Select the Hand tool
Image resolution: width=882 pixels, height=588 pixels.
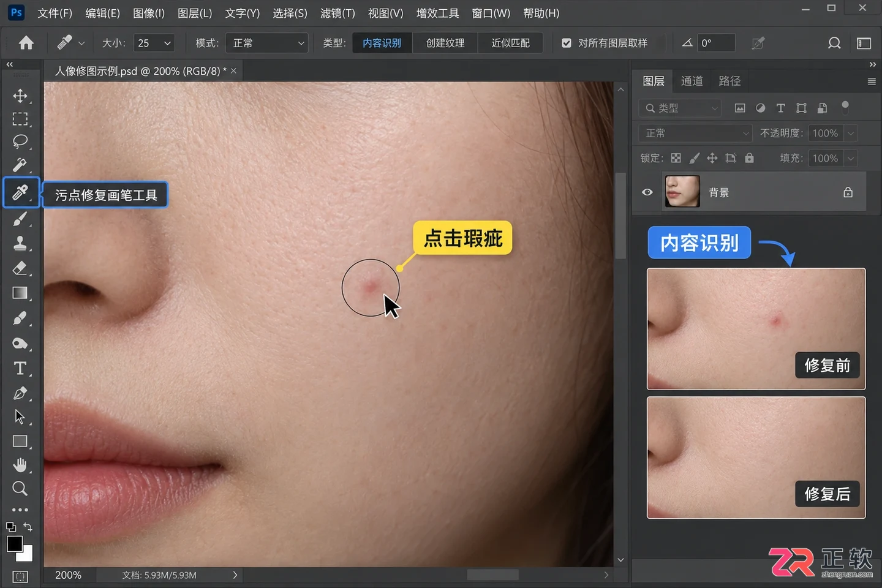[20, 466]
